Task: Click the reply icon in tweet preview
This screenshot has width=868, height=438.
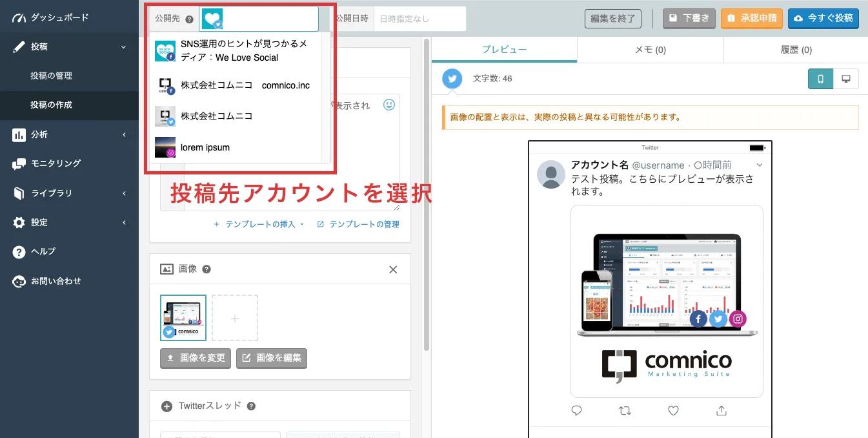Action: [577, 410]
